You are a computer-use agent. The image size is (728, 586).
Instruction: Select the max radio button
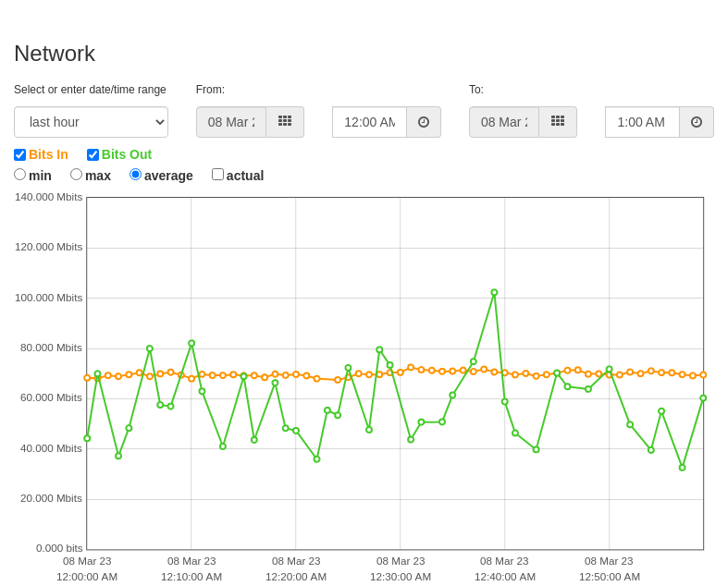[76, 175]
